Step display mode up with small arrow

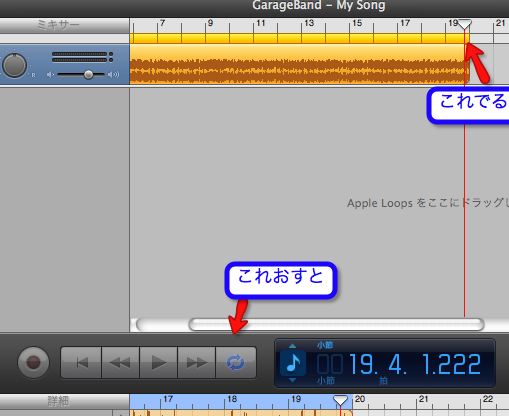pos(292,346)
